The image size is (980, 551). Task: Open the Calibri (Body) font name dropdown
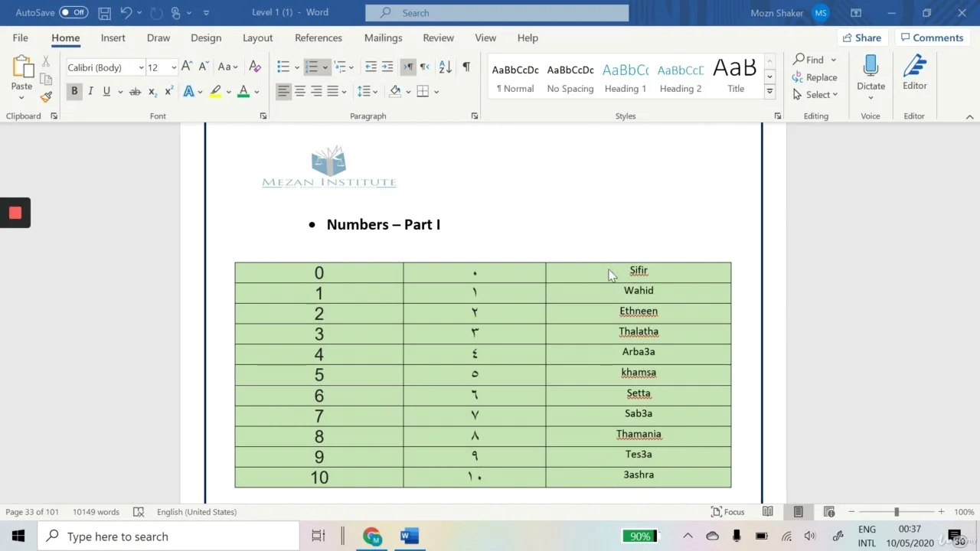(141, 67)
